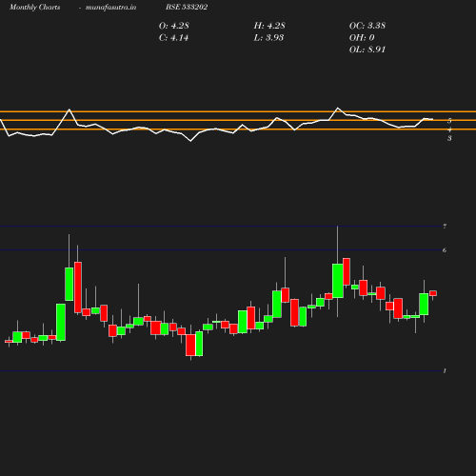Click price axis label 6

pyautogui.click(x=445, y=250)
